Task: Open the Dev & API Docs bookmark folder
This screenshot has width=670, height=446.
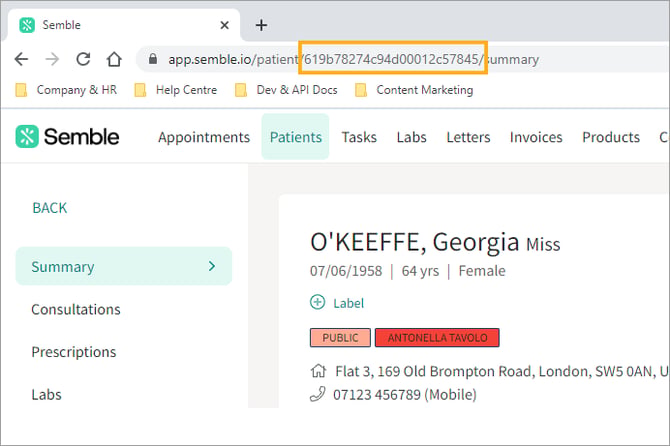Action: pyautogui.click(x=286, y=90)
